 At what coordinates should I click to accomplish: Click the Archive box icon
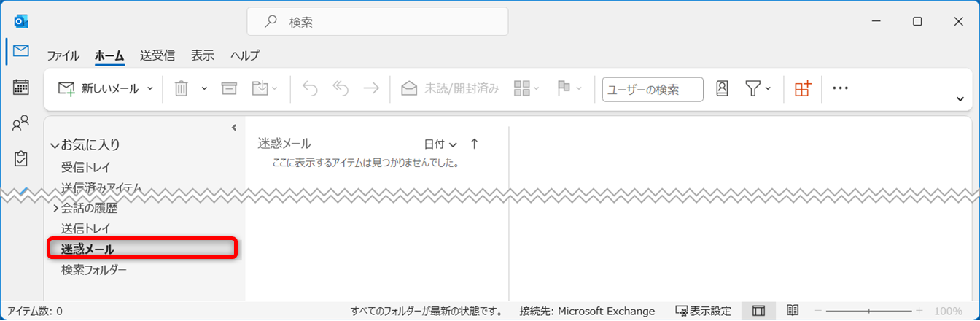click(229, 88)
